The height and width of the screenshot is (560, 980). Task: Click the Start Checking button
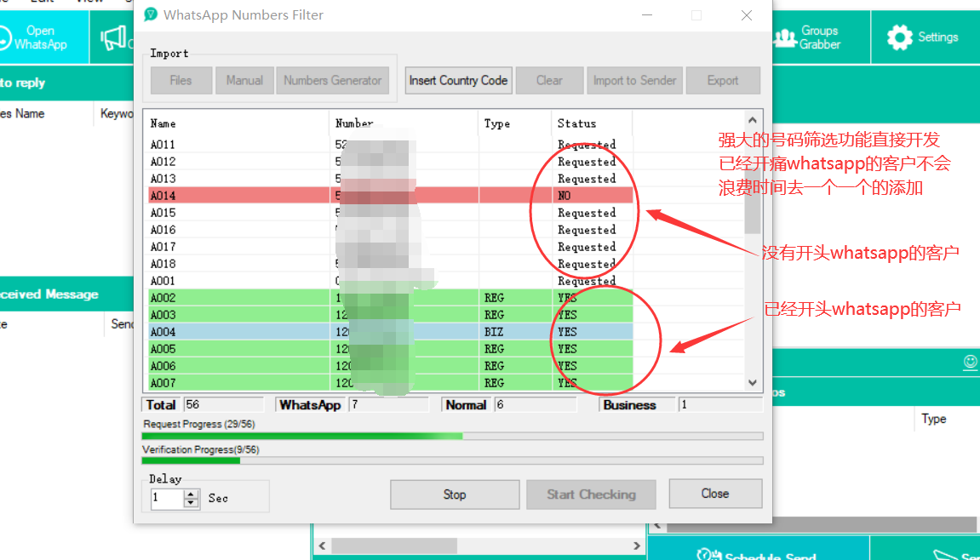click(x=591, y=494)
